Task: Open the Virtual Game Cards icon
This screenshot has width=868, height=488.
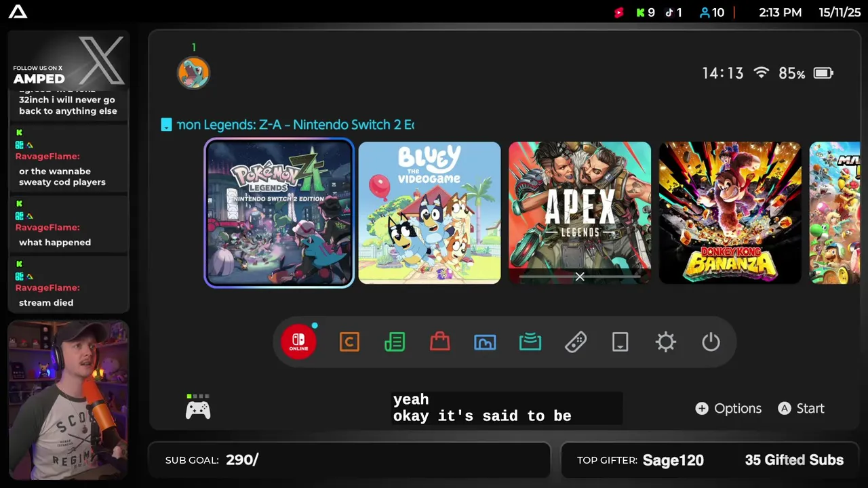Action: pos(620,342)
